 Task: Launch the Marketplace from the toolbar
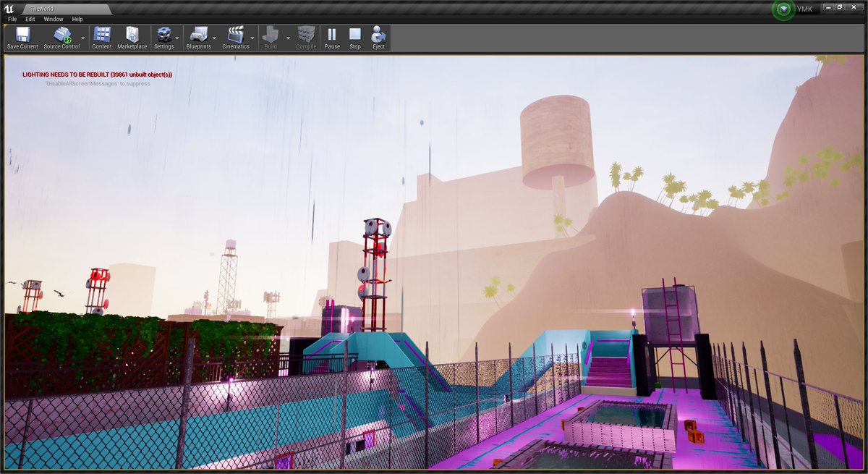pyautogui.click(x=132, y=38)
